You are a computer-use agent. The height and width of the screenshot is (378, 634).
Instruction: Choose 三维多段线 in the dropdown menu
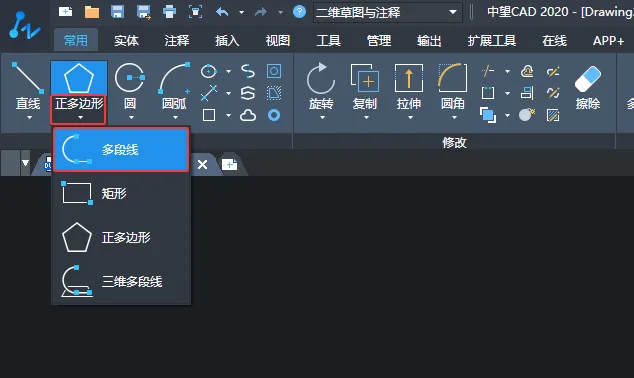pyautogui.click(x=121, y=281)
